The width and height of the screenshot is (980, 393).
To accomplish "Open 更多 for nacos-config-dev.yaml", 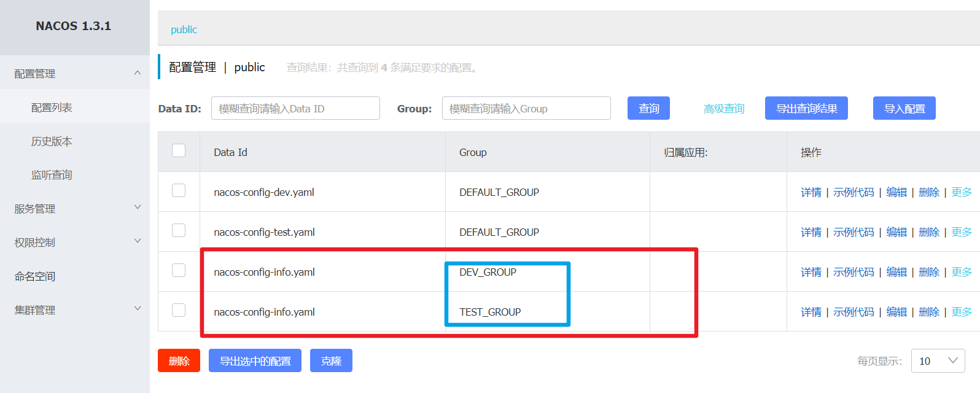I will (962, 192).
